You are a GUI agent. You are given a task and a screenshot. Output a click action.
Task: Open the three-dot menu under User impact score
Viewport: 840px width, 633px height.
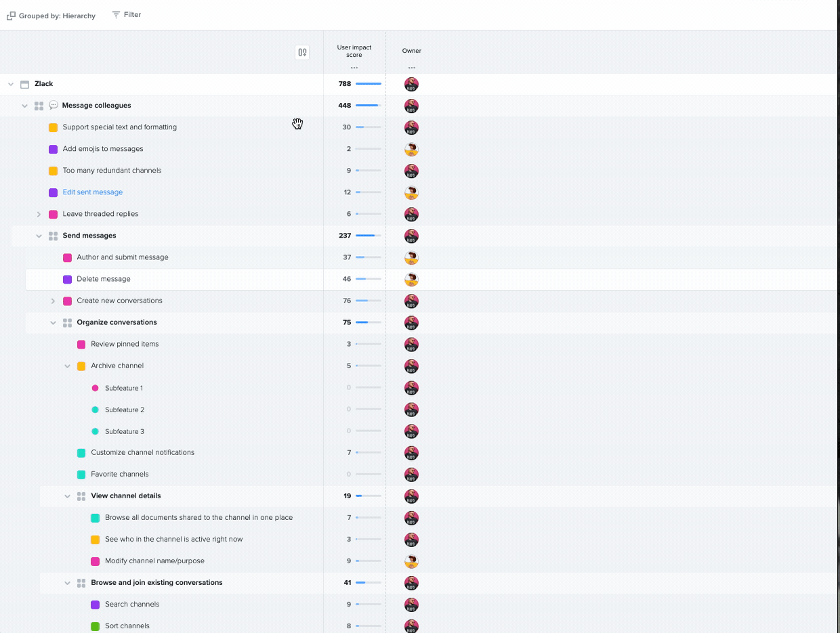(354, 68)
